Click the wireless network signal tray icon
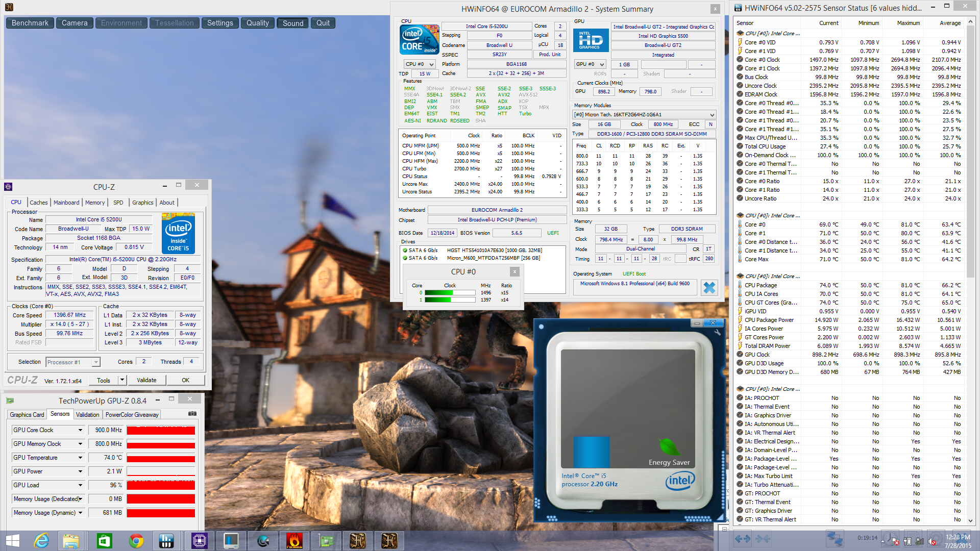 pyautogui.click(x=920, y=541)
